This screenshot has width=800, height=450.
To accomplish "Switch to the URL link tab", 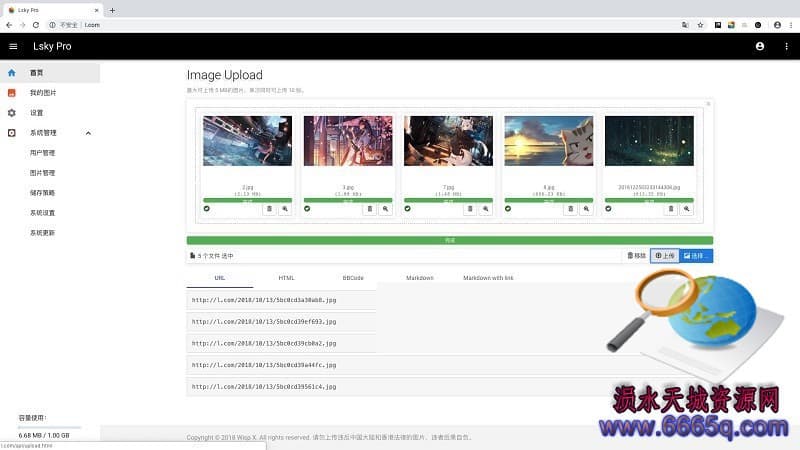I will point(220,278).
